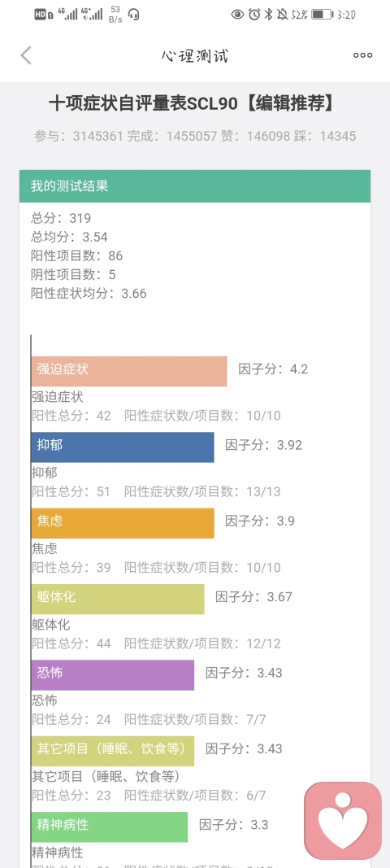The width and height of the screenshot is (390, 868).
Task: Tap the 心理测试 page title
Action: (195, 55)
